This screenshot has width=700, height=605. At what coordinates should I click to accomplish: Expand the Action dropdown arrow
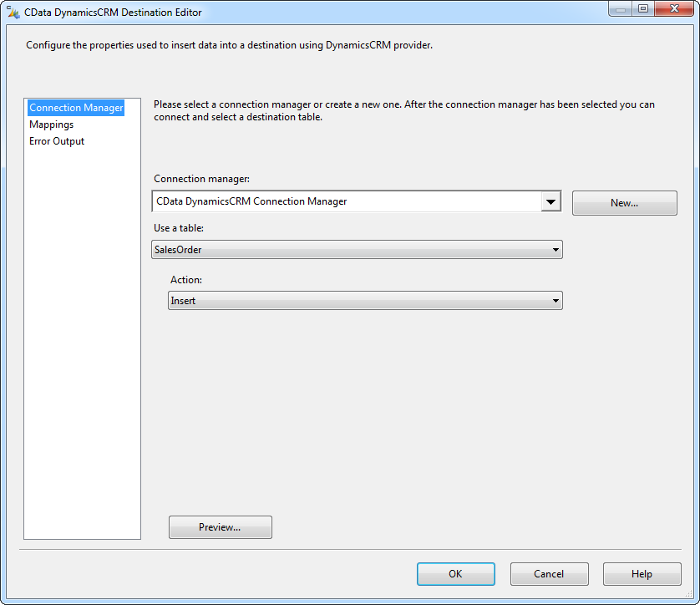pyautogui.click(x=555, y=301)
